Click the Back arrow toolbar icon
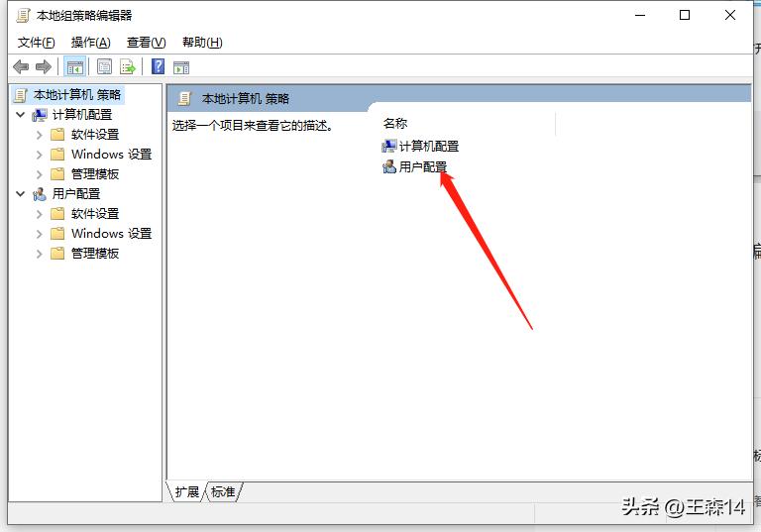Viewport: 761px width, 532px height. (x=21, y=66)
